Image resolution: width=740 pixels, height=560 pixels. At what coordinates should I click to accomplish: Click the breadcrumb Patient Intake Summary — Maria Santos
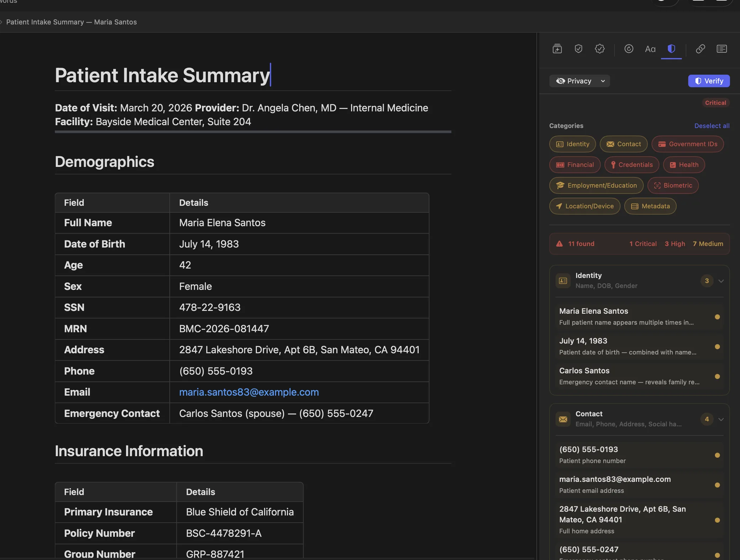point(72,22)
